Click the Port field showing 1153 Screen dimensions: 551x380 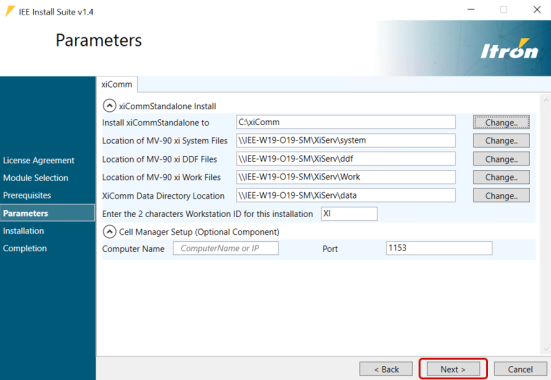(x=439, y=248)
